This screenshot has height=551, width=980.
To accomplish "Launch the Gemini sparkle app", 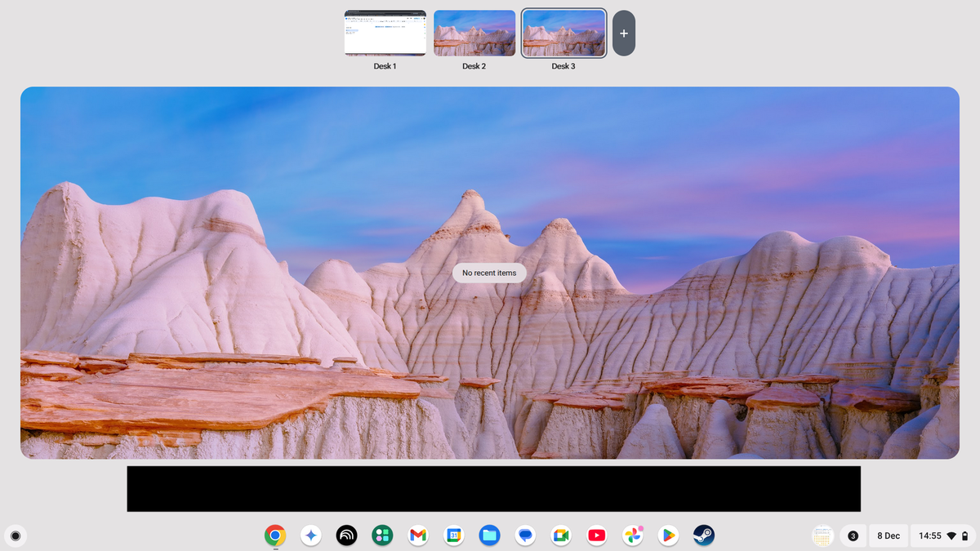I will pos(310,535).
